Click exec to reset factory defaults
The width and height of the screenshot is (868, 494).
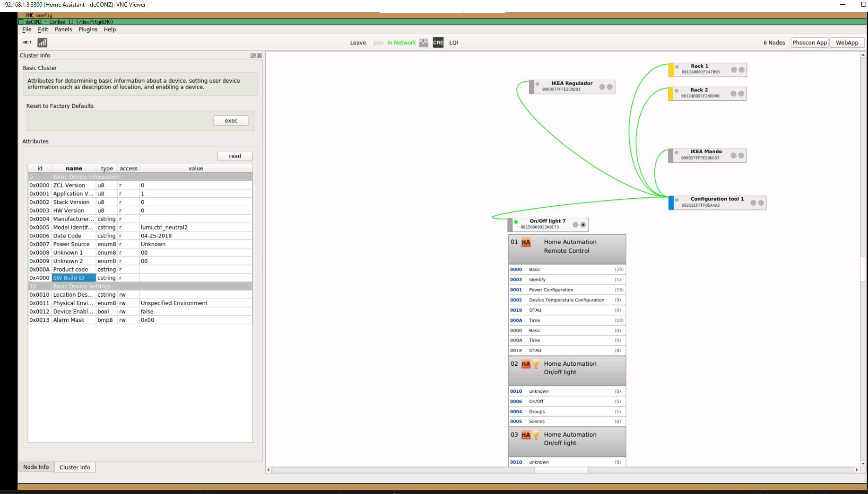(231, 120)
